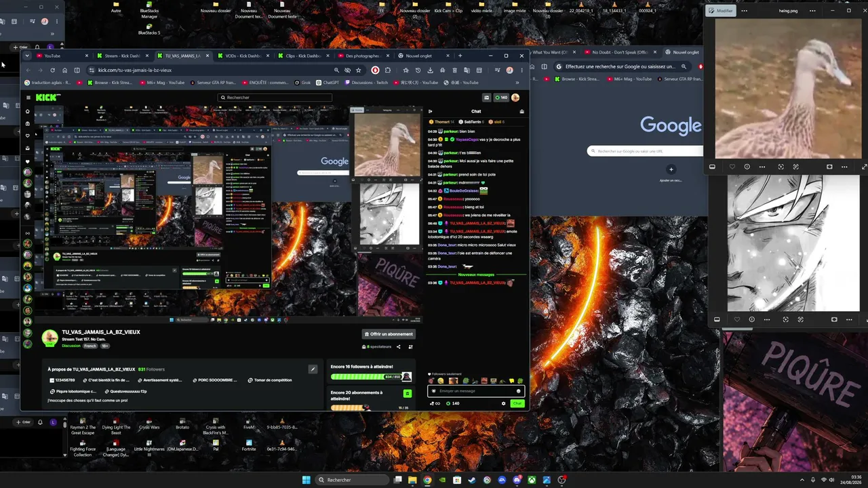
Task: Open the Discussions - Twitch bookmark
Action: coord(367,83)
